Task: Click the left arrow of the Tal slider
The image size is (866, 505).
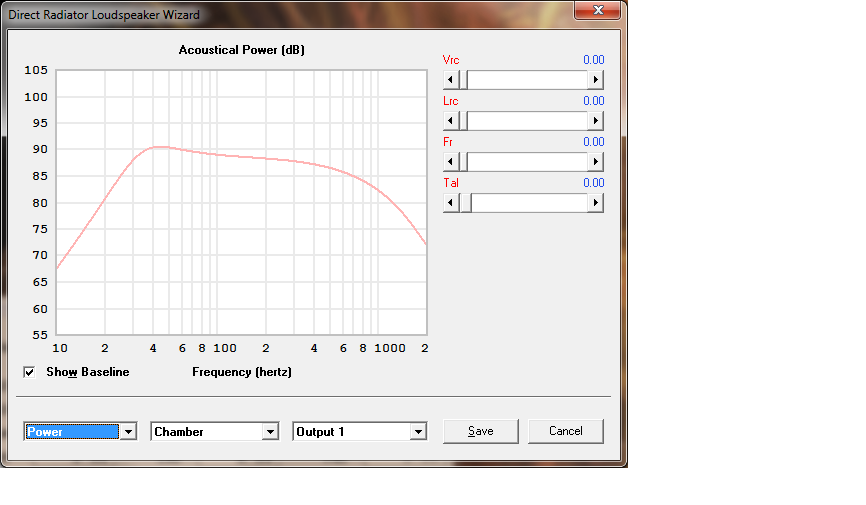Action: pos(451,203)
